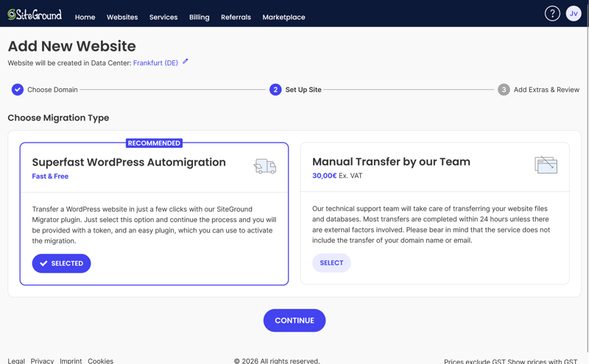The width and height of the screenshot is (589, 364).
Task: Click the transfer windows icon on Manual Transfer card
Action: pyautogui.click(x=546, y=165)
